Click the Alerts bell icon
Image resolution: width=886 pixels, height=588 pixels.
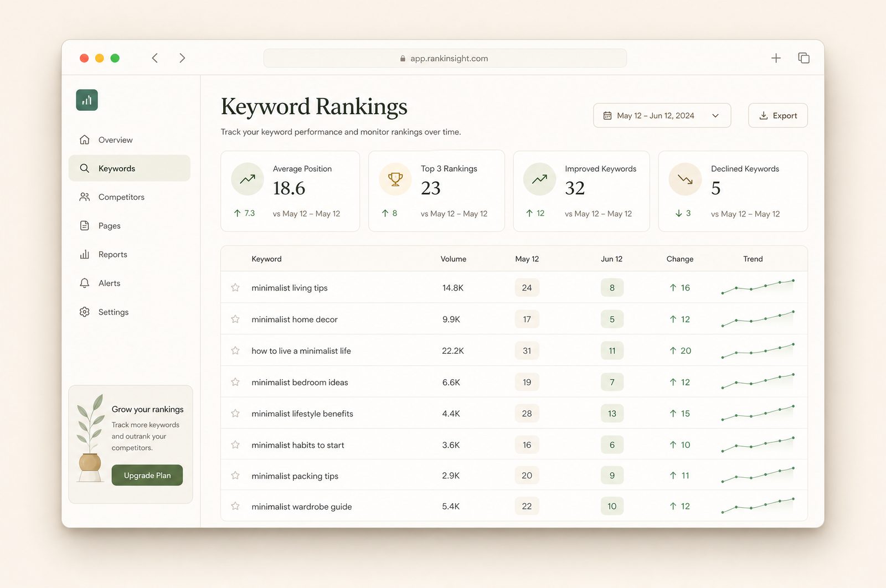[x=84, y=283]
